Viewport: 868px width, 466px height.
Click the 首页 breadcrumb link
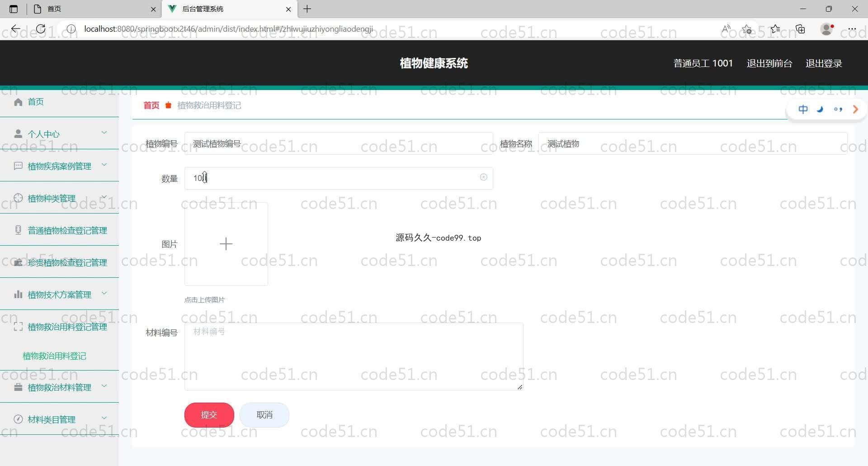pyautogui.click(x=151, y=105)
